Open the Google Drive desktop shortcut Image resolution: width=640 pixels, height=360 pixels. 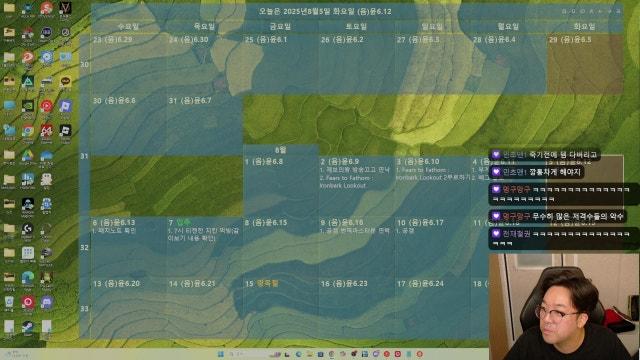(28, 156)
